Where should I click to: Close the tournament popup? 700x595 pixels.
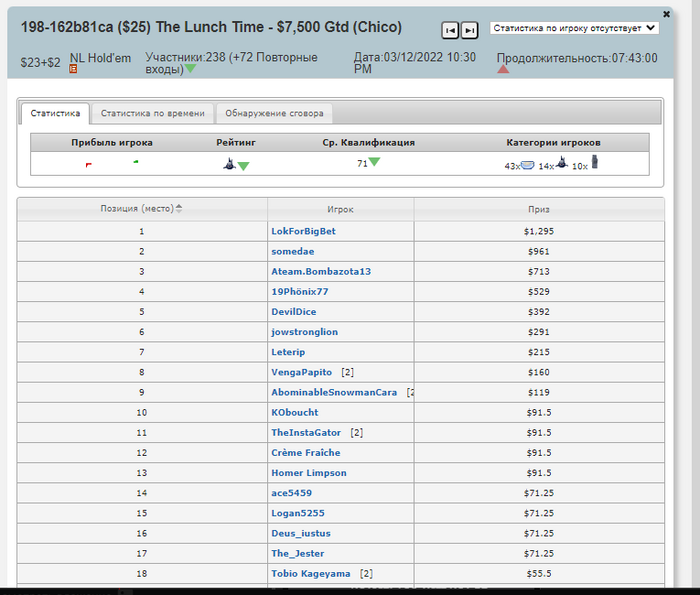coord(666,14)
